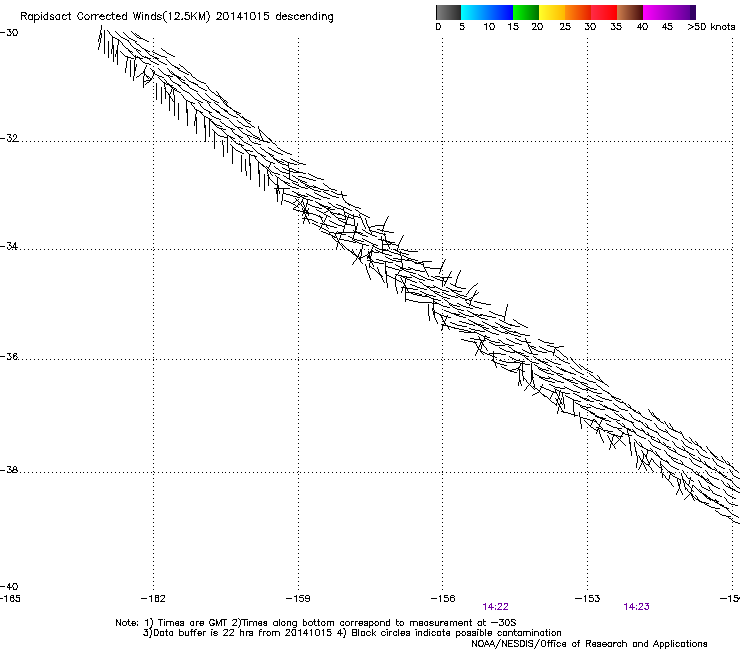The width and height of the screenshot is (740, 650).
Task: Click latitude label '-36'
Action: pos(9,356)
